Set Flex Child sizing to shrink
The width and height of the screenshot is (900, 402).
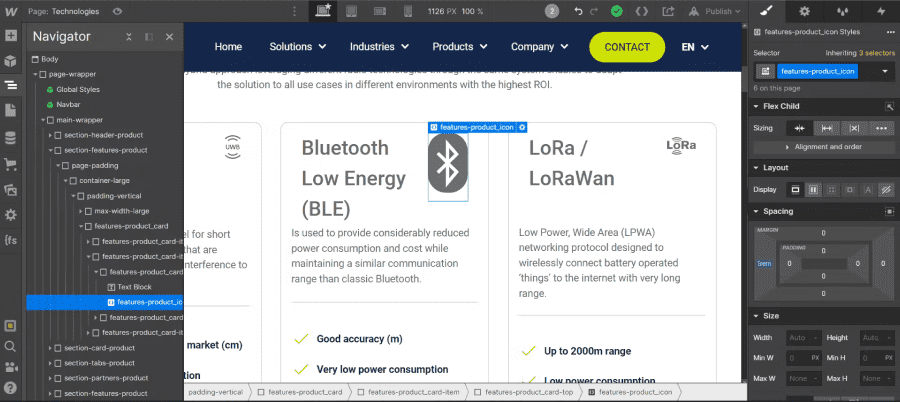pos(799,129)
